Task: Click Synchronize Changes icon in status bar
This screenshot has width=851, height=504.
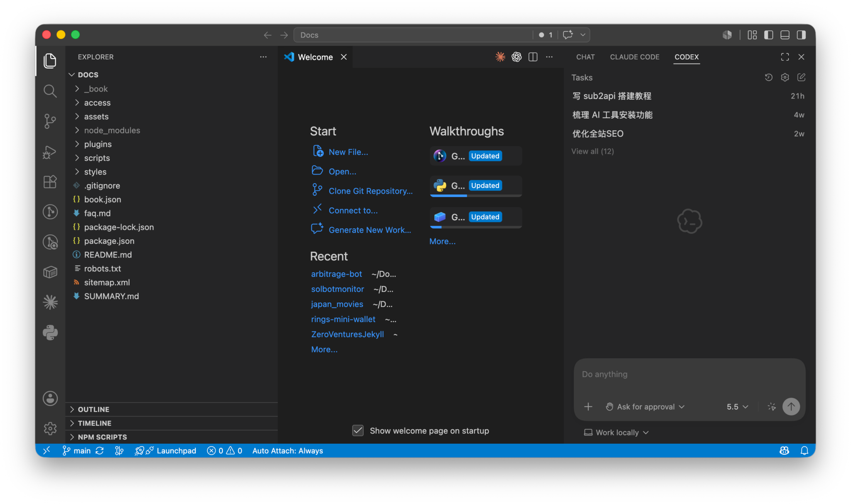Action: click(99, 450)
